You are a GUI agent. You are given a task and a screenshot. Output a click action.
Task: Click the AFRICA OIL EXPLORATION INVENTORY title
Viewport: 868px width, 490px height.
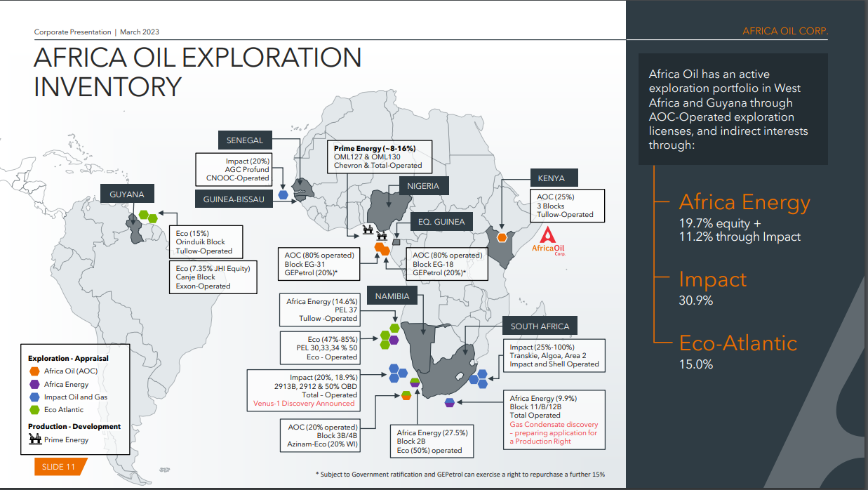pos(198,72)
